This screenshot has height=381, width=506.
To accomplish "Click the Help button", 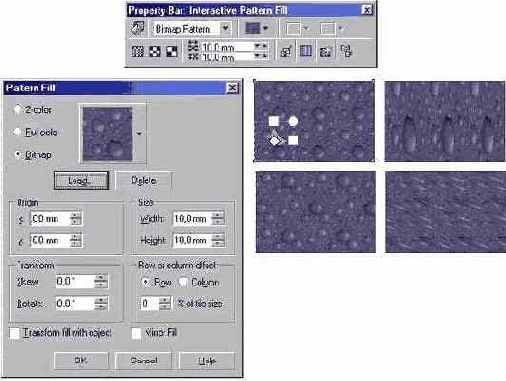I will (207, 360).
